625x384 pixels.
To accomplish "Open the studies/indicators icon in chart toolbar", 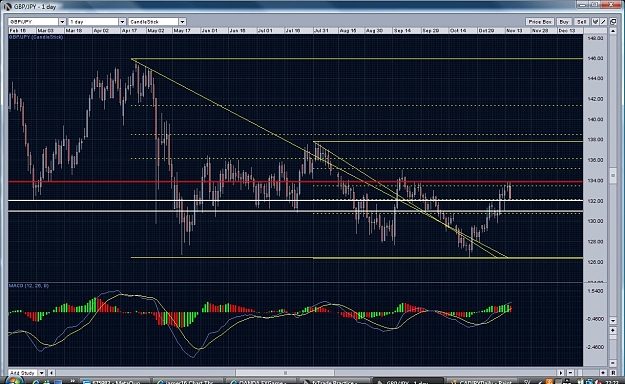I will (x=595, y=22).
